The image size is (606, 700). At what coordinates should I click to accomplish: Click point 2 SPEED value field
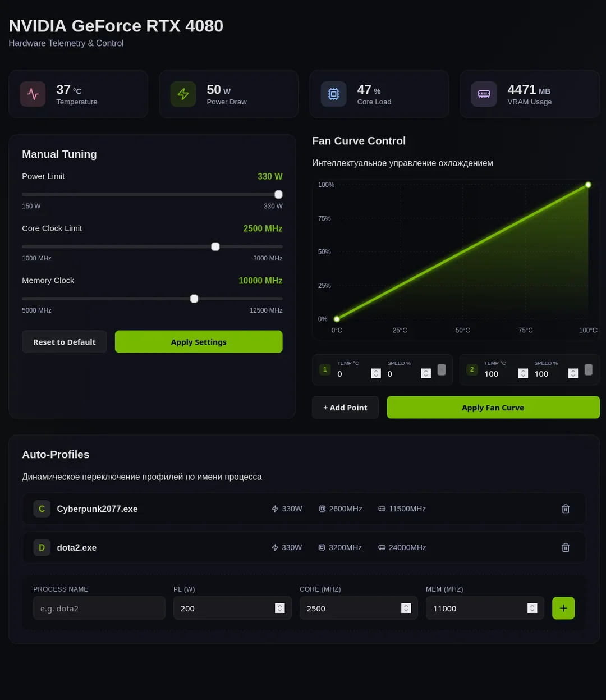pyautogui.click(x=556, y=374)
